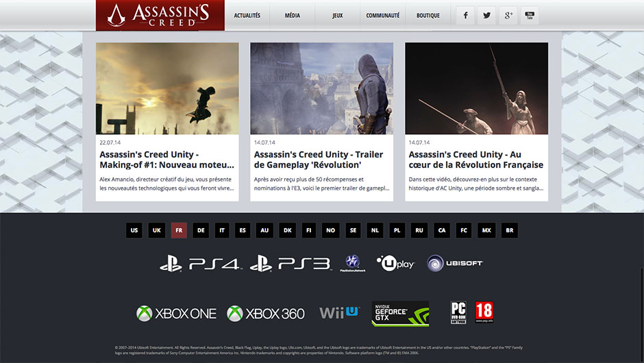The image size is (644, 363).
Task: Open the Révolution Française statue thumbnail
Action: pyautogui.click(x=476, y=88)
